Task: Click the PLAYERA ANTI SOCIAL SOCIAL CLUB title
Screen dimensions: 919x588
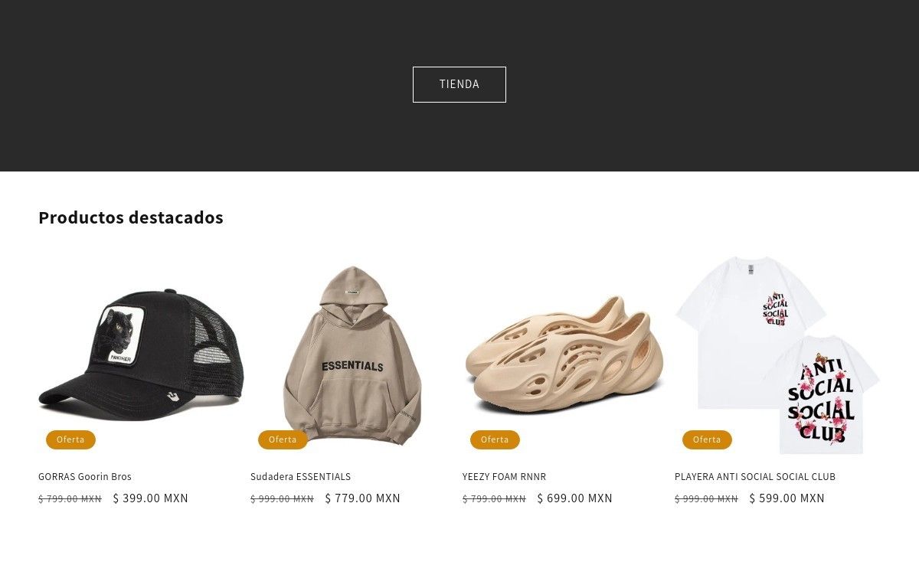Action: point(755,477)
